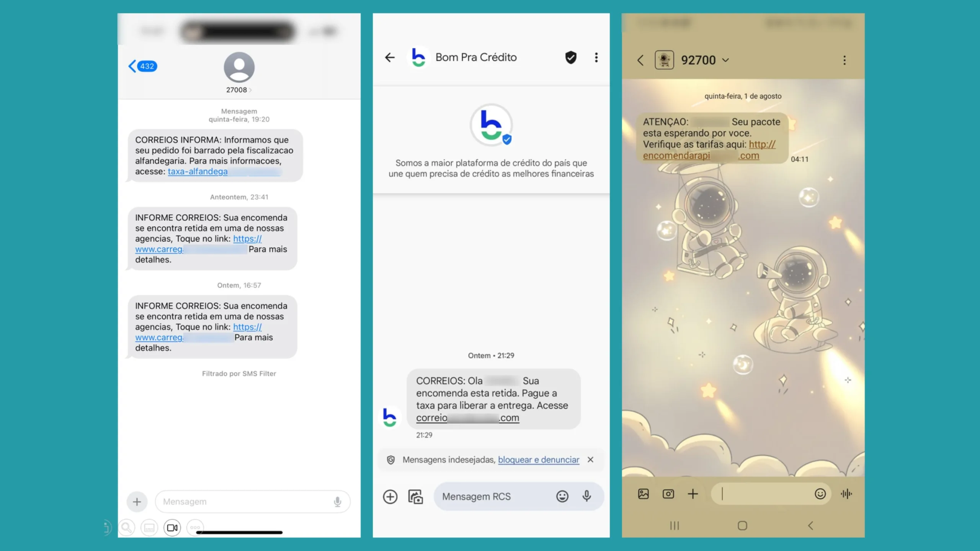Viewport: 980px width, 551px height.
Task: Tap shield icon in Mensagens indesejadas banner
Action: (x=390, y=460)
